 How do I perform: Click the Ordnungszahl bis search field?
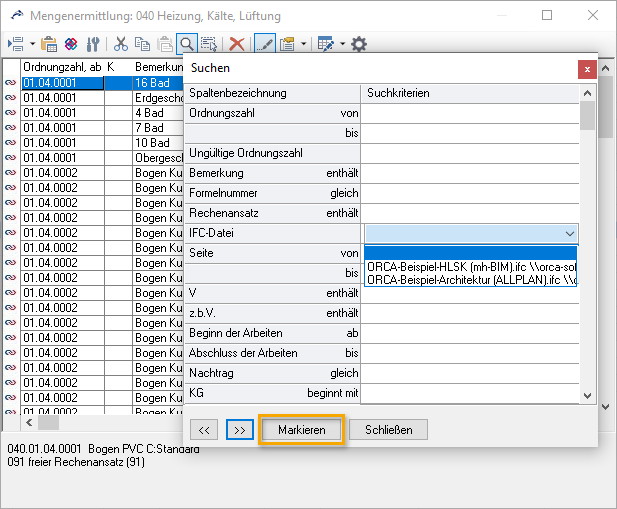tap(470, 134)
